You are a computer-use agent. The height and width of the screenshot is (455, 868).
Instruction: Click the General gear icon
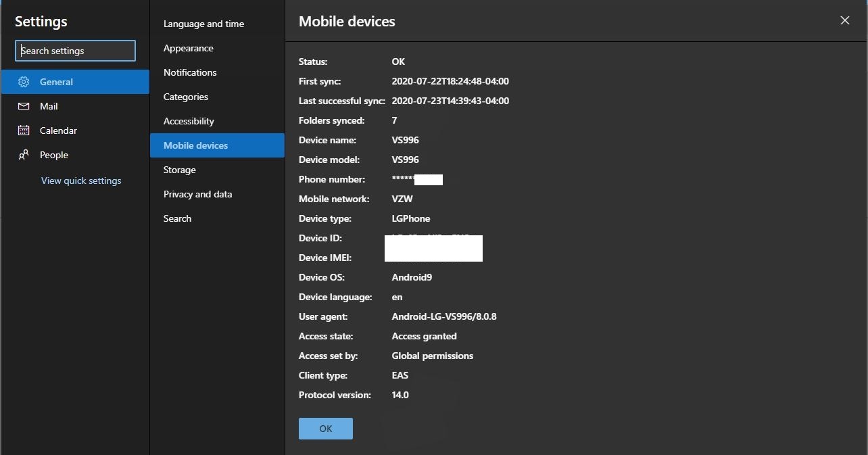[24, 82]
